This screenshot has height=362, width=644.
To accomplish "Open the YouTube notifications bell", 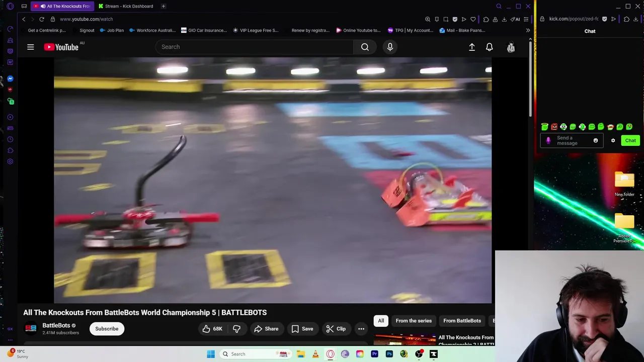I will point(489,47).
